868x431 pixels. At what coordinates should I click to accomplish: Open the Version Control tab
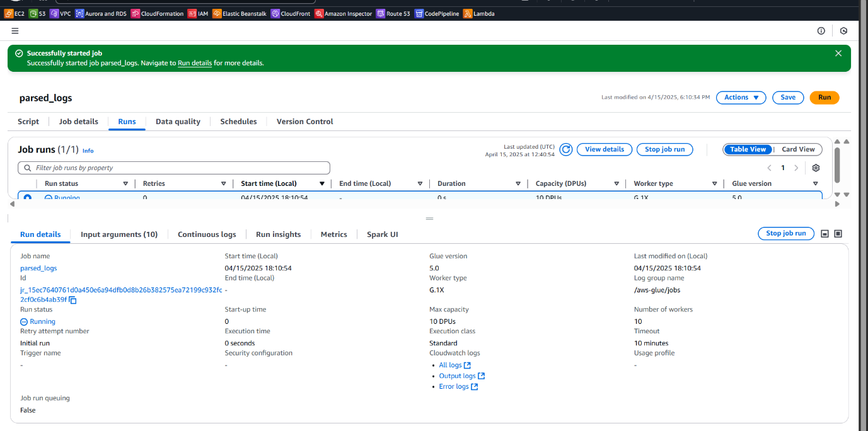click(x=305, y=122)
